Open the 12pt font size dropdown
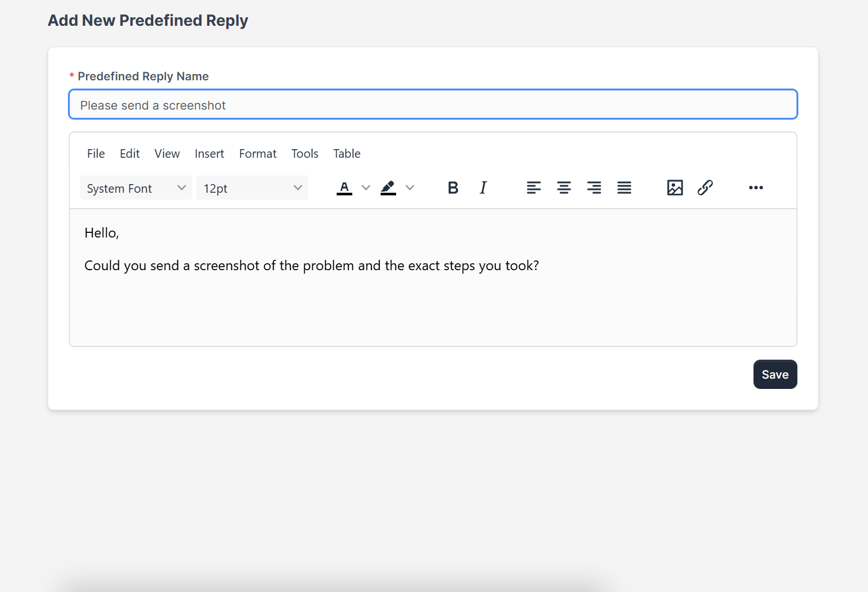Viewport: 868px width, 592px height. point(253,188)
